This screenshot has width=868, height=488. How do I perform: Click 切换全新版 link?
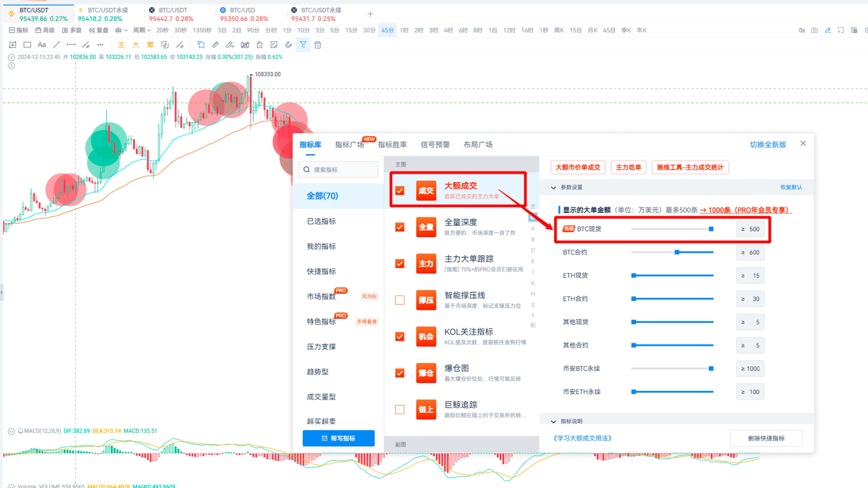(x=768, y=145)
